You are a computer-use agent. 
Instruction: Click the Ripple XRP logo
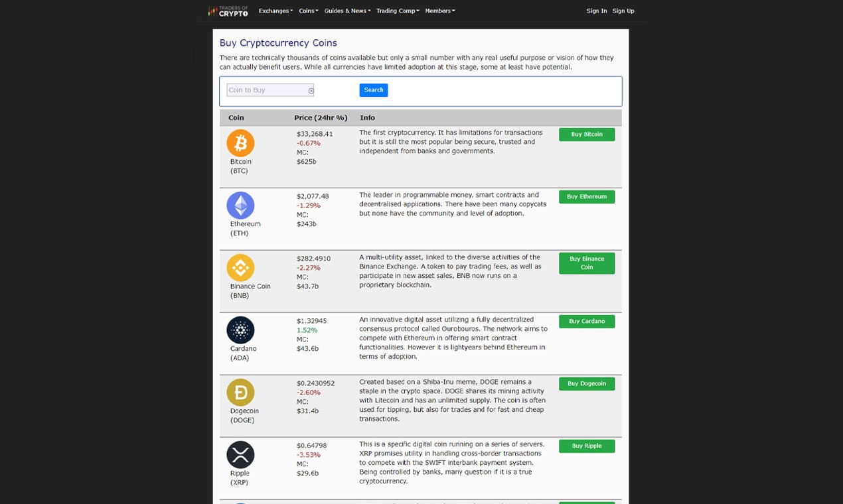[x=240, y=455]
